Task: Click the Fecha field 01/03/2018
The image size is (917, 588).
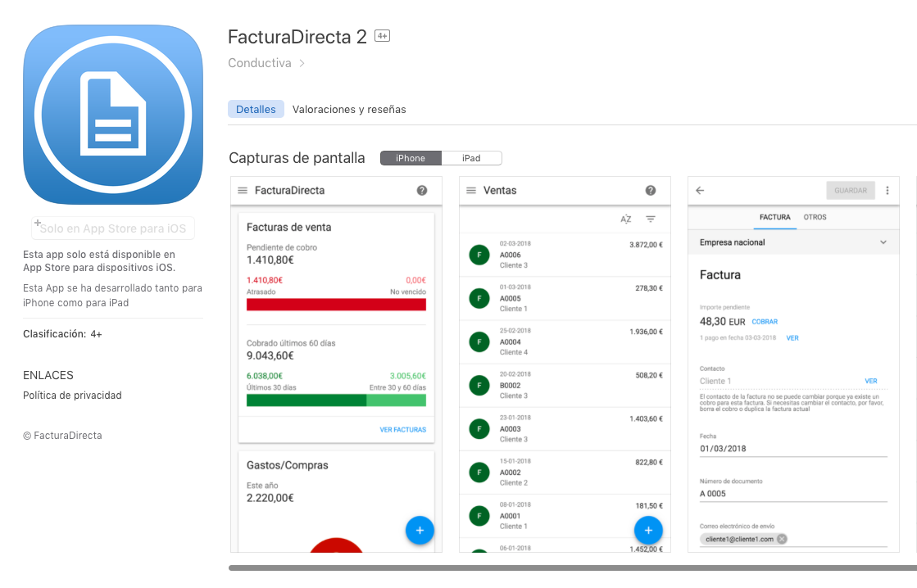Action: [793, 448]
